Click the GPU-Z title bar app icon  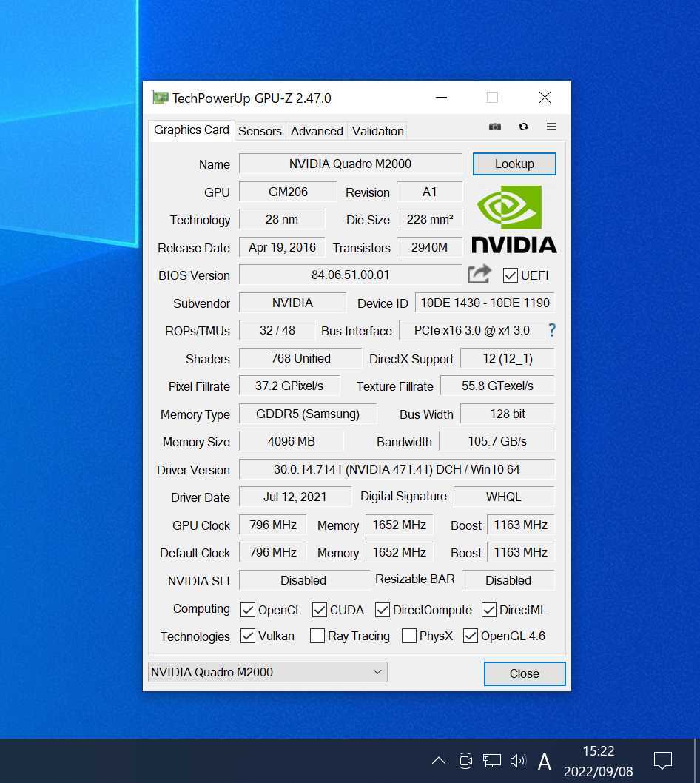[x=160, y=98]
